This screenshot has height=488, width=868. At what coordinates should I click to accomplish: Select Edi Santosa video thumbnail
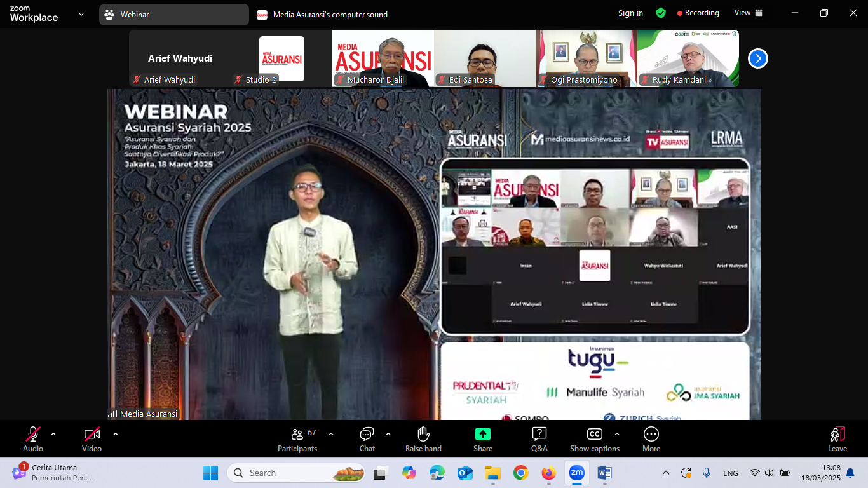[x=485, y=58]
